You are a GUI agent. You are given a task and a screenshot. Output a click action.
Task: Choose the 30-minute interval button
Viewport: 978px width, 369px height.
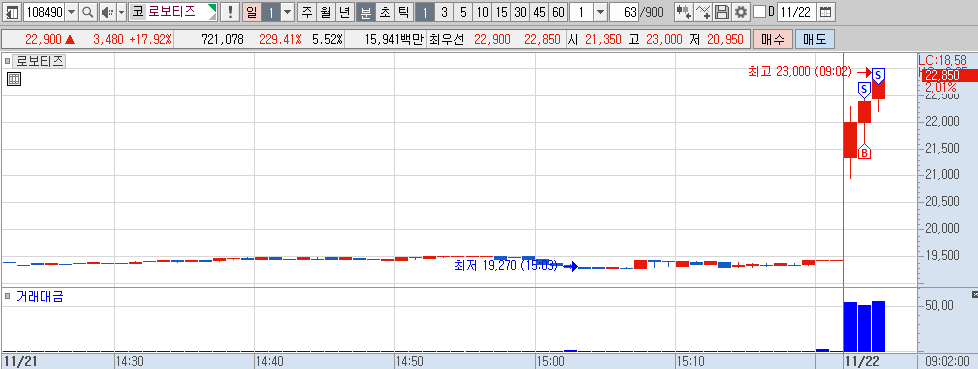[520, 12]
